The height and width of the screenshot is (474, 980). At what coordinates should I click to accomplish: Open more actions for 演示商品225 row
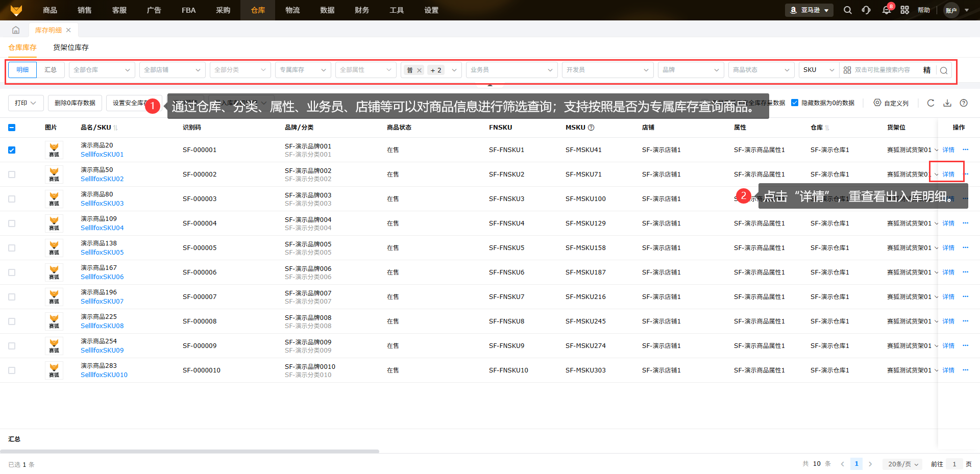965,321
